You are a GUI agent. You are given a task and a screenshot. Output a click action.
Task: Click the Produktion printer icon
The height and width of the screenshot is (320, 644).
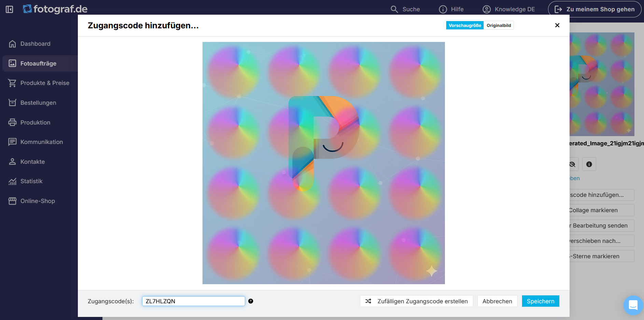point(12,122)
